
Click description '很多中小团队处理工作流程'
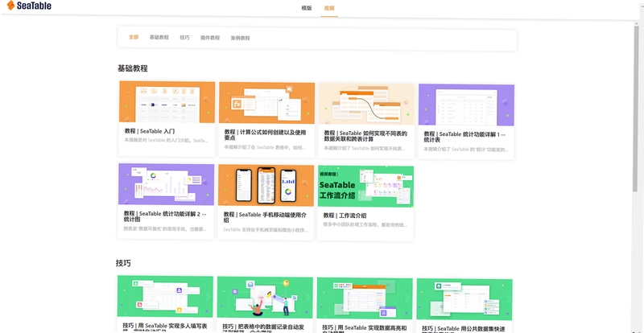365,225
